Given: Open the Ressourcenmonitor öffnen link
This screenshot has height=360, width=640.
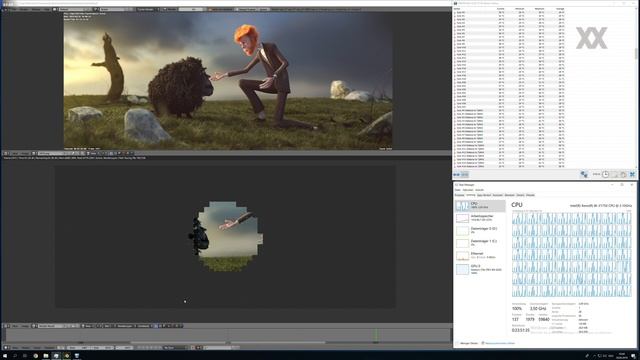Looking at the screenshot, I should 499,343.
